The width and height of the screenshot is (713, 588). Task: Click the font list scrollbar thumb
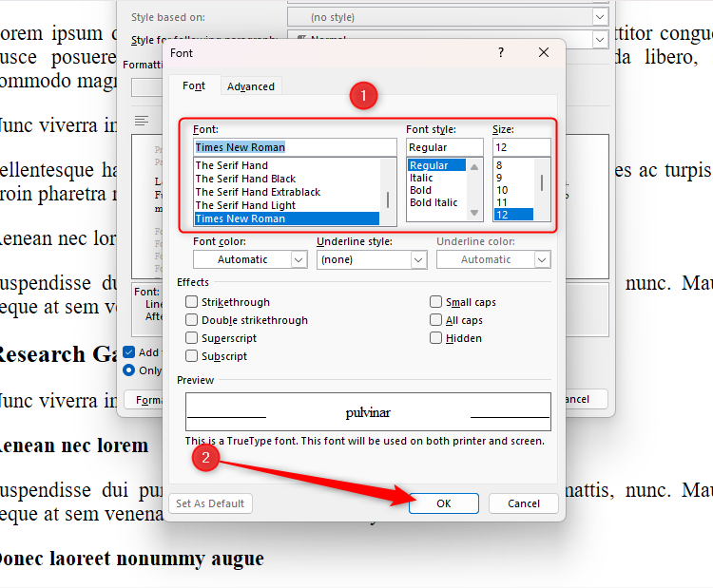click(388, 199)
